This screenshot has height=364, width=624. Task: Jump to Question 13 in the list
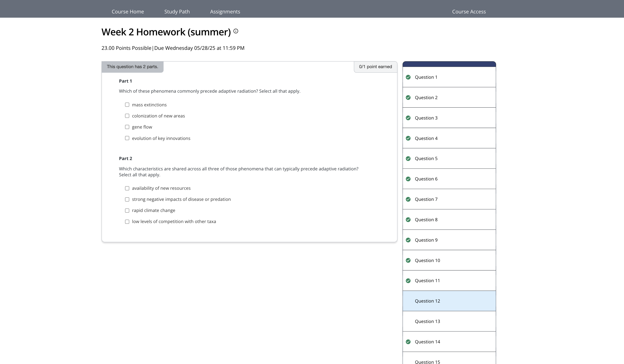click(427, 321)
